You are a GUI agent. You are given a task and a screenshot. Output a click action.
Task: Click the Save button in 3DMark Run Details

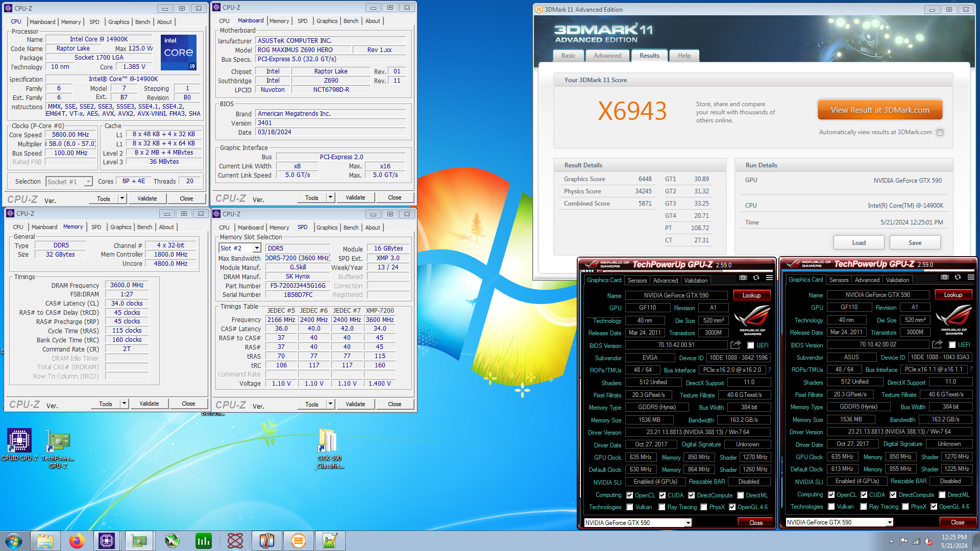tap(915, 243)
